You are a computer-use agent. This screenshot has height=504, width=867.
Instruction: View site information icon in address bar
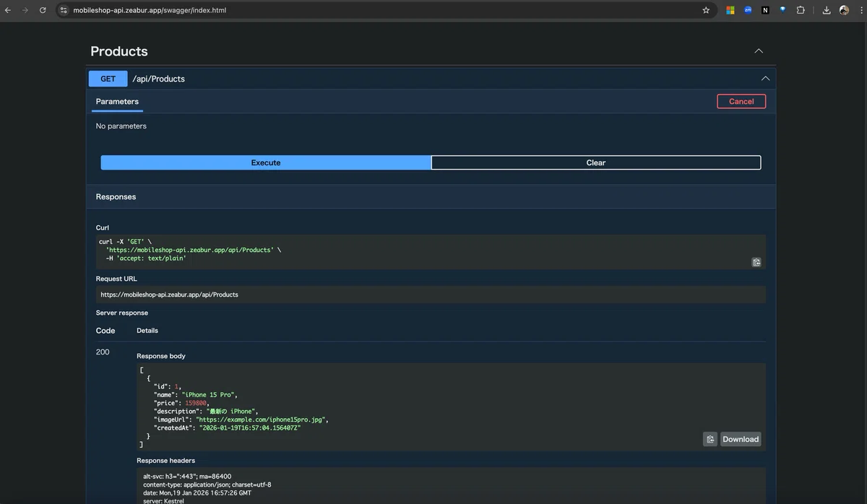coord(64,10)
